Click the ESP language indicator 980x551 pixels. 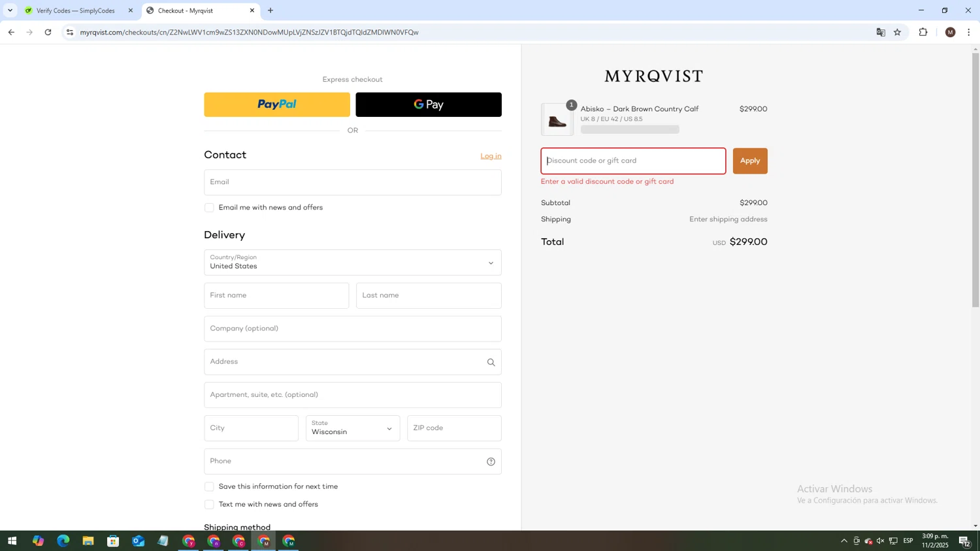[x=908, y=541]
